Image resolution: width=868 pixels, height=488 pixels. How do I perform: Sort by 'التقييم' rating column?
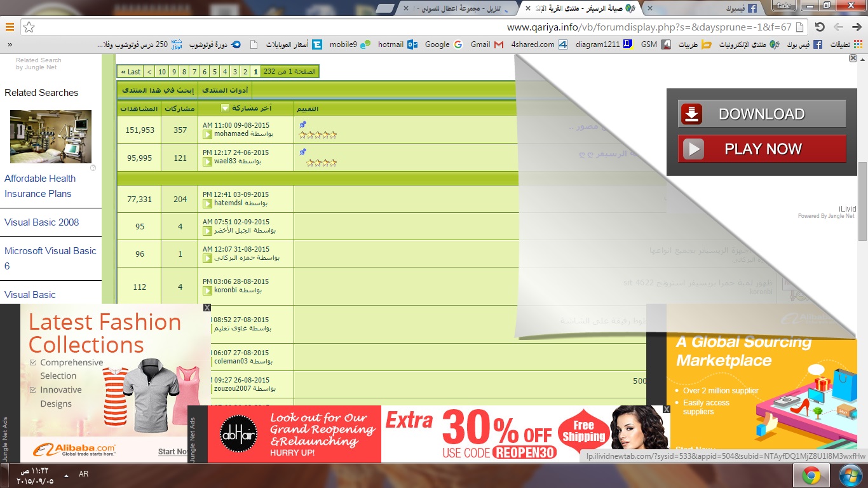coord(308,109)
